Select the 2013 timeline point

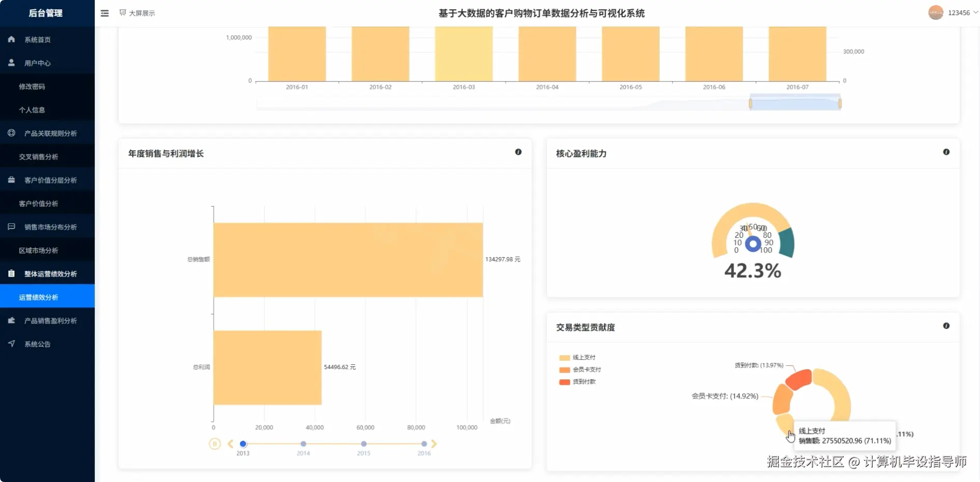point(243,444)
